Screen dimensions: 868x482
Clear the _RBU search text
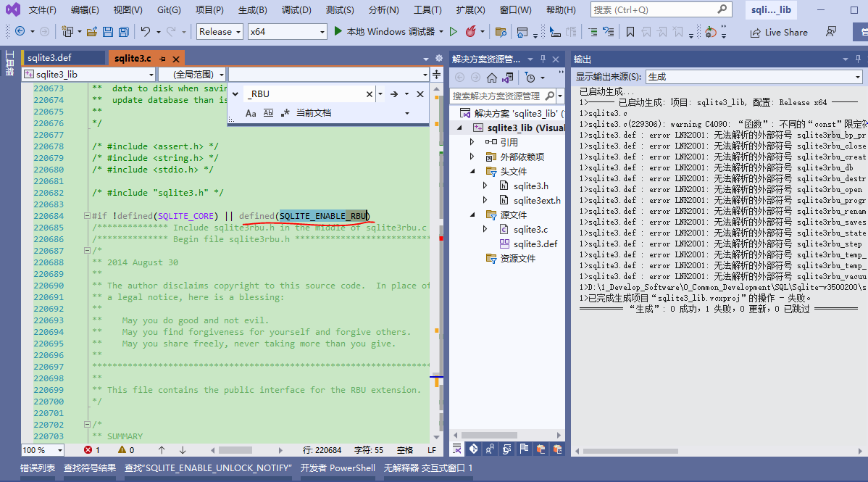tap(370, 94)
